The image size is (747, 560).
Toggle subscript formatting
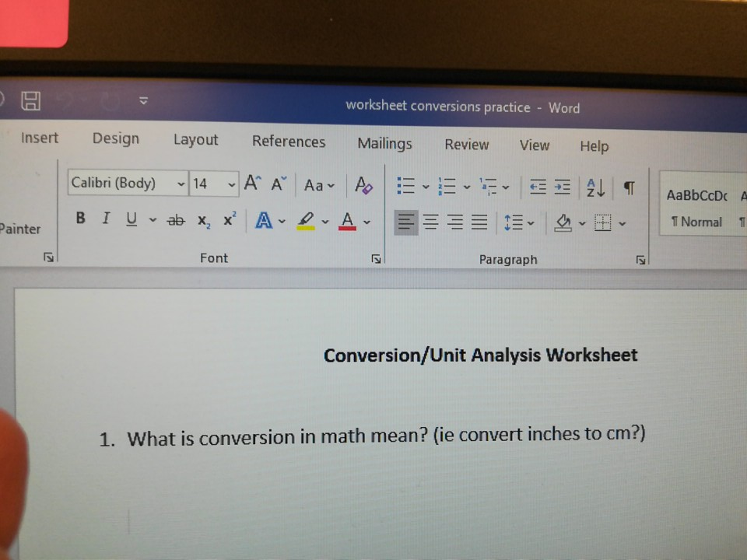point(202,222)
